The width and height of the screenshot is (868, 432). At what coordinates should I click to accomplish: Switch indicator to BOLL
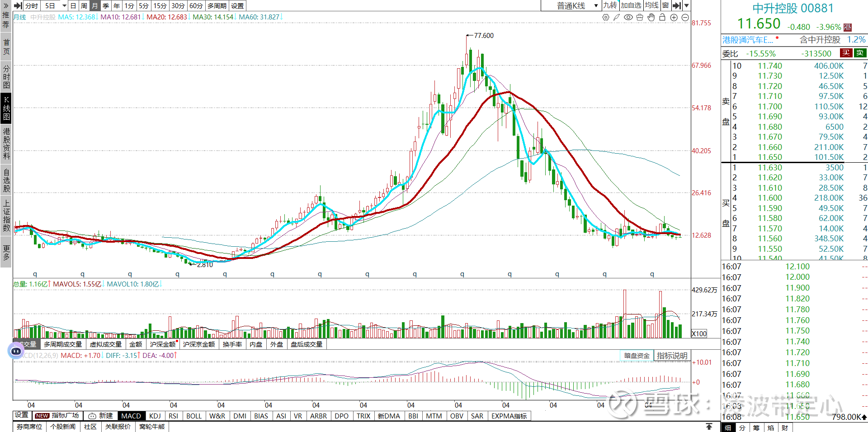[x=194, y=416]
